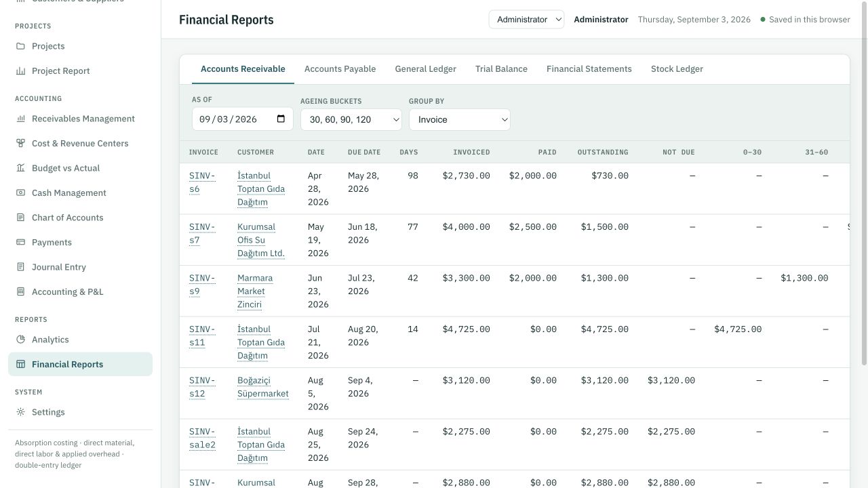Image resolution: width=868 pixels, height=488 pixels.
Task: Open invoice SINV-s9 link
Action: pyautogui.click(x=202, y=285)
